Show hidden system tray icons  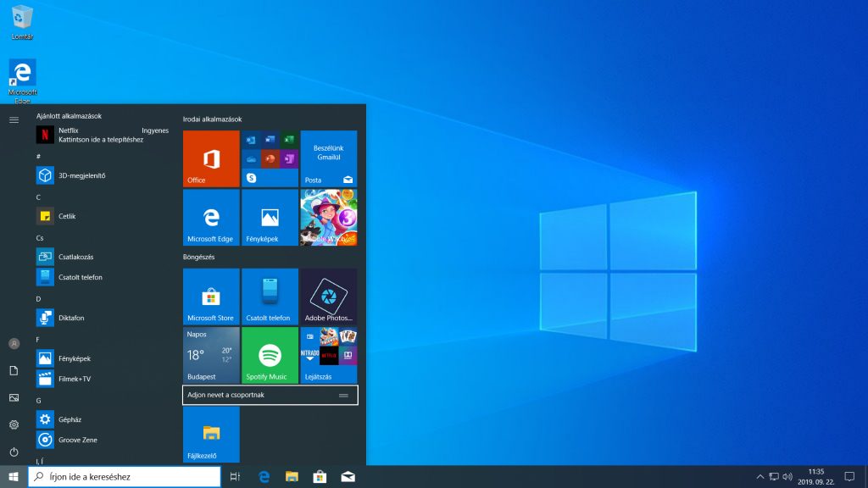pos(760,477)
